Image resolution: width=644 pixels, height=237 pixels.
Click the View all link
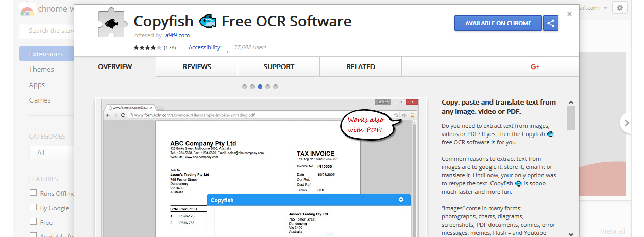pos(613,231)
